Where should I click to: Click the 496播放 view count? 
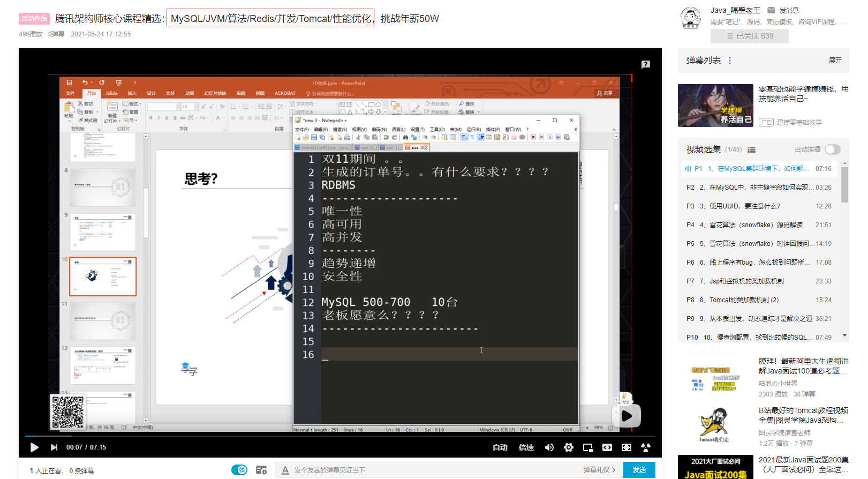(x=31, y=34)
